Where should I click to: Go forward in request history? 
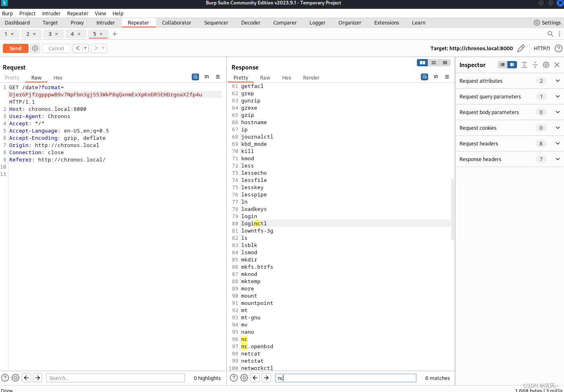[x=96, y=48]
